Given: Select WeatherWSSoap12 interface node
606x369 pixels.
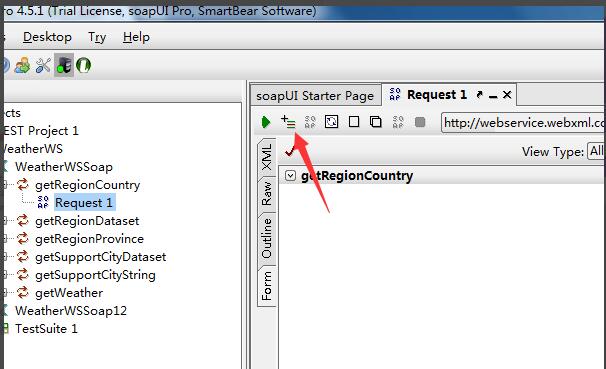Looking at the screenshot, I should (x=71, y=311).
